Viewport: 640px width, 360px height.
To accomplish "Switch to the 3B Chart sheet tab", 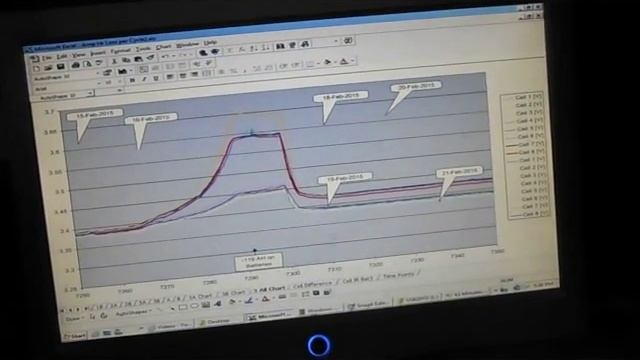I will point(233,293).
